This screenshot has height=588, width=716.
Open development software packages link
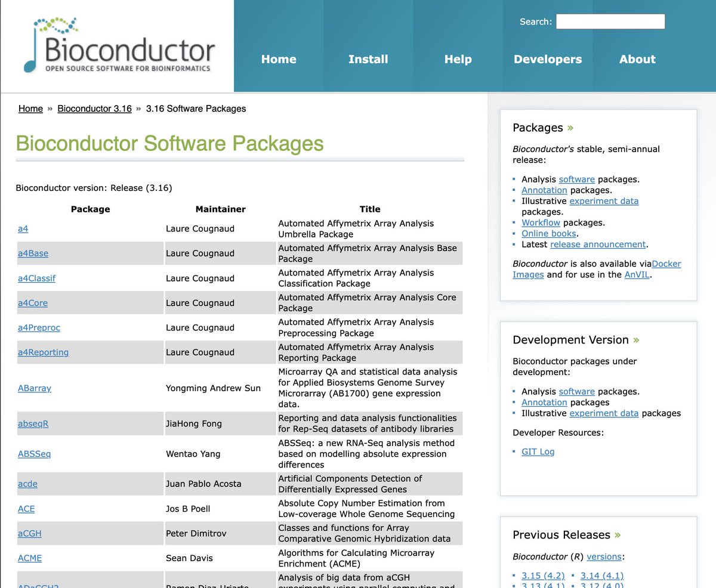577,392
